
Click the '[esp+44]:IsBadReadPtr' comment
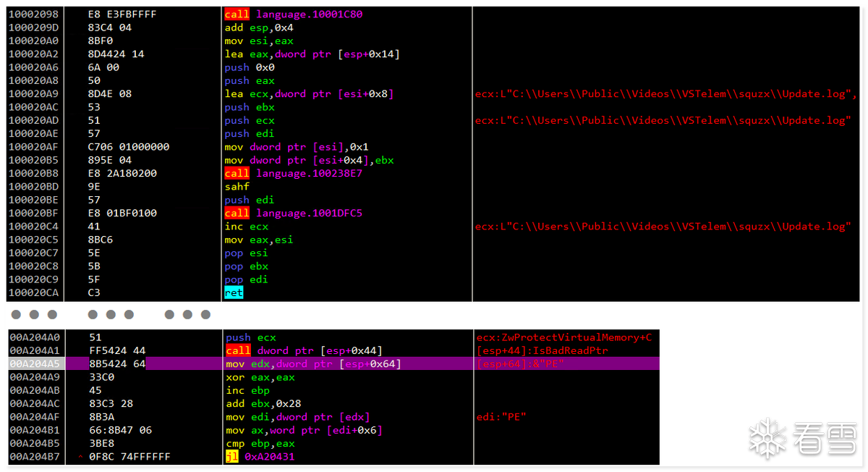[x=542, y=350]
